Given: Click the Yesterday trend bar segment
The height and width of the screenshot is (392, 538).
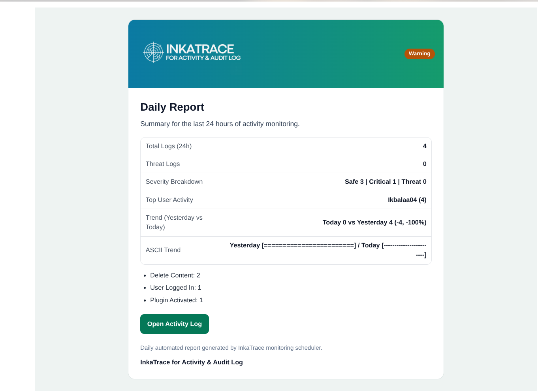Looking at the screenshot, I should (308, 245).
